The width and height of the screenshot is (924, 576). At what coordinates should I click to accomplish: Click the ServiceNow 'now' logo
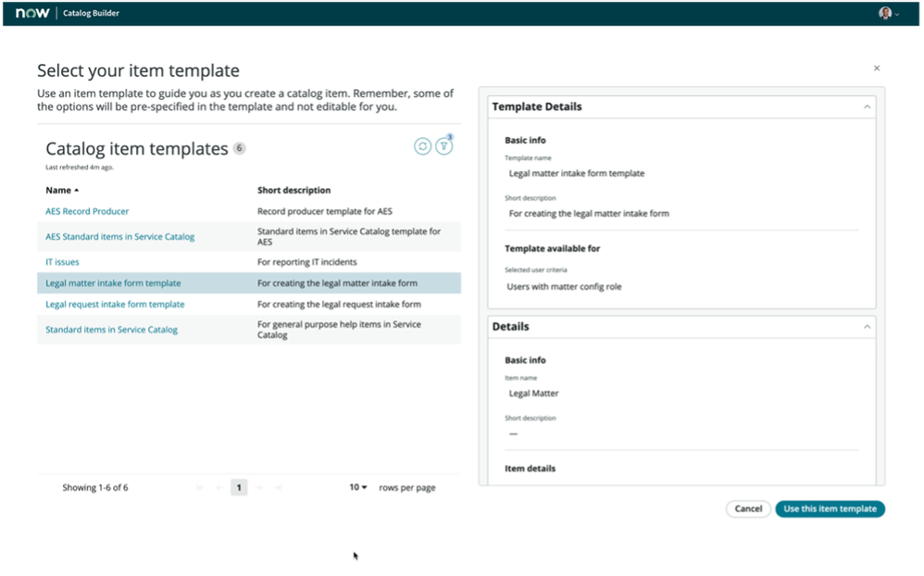31,13
